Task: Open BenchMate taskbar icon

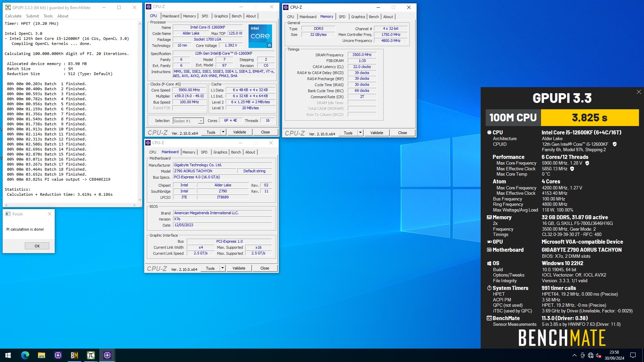Action: click(x=74, y=355)
